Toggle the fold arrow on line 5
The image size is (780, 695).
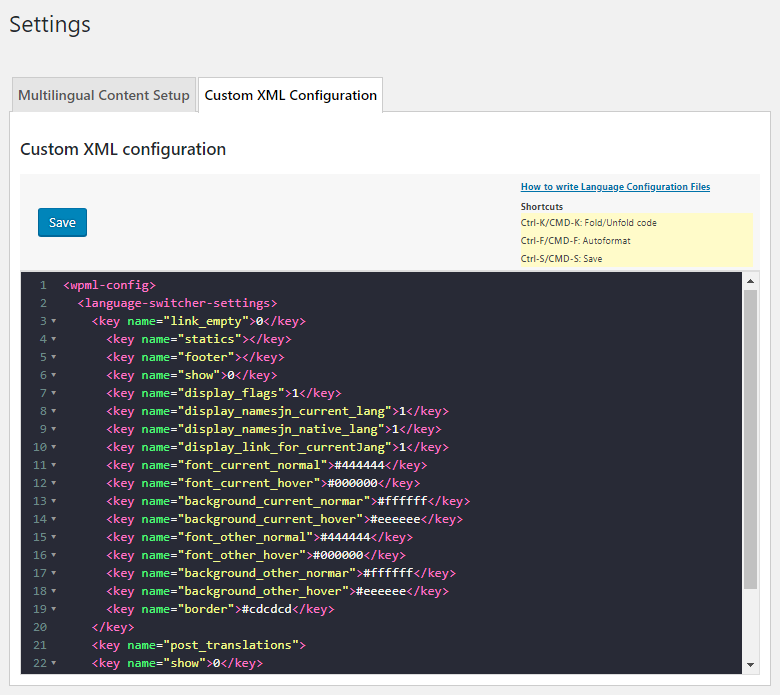coord(54,357)
